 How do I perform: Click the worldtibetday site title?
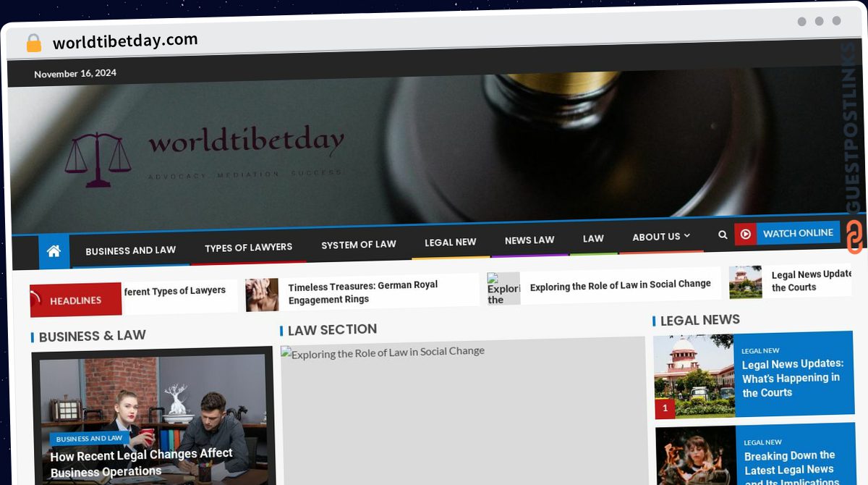point(246,142)
